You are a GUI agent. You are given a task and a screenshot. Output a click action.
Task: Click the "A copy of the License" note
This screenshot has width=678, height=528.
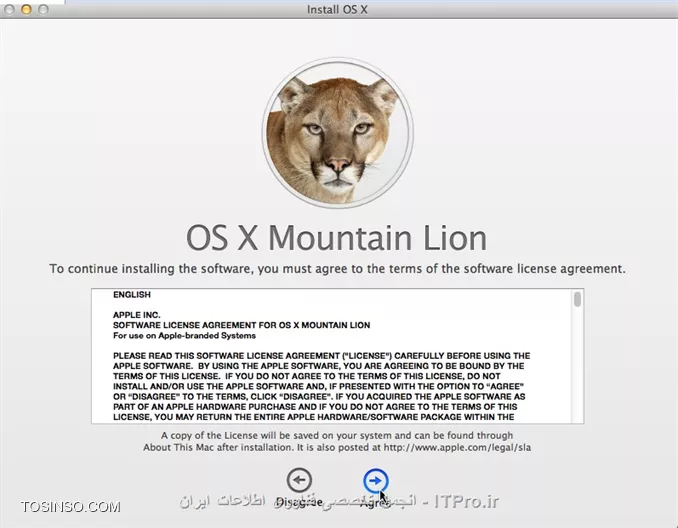(x=337, y=442)
